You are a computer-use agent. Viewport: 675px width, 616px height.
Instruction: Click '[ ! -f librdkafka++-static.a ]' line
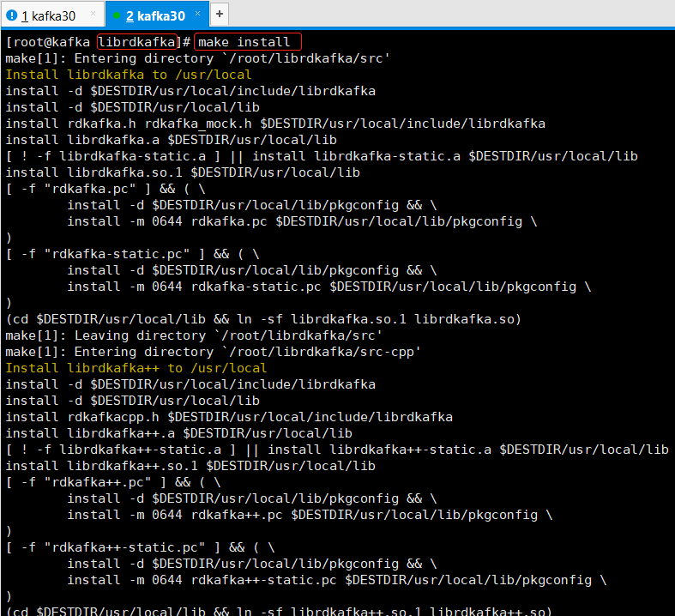coord(337,450)
